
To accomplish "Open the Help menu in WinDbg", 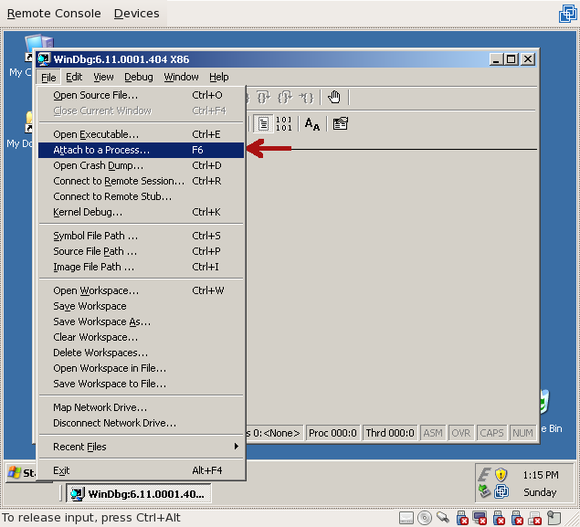I will point(219,77).
